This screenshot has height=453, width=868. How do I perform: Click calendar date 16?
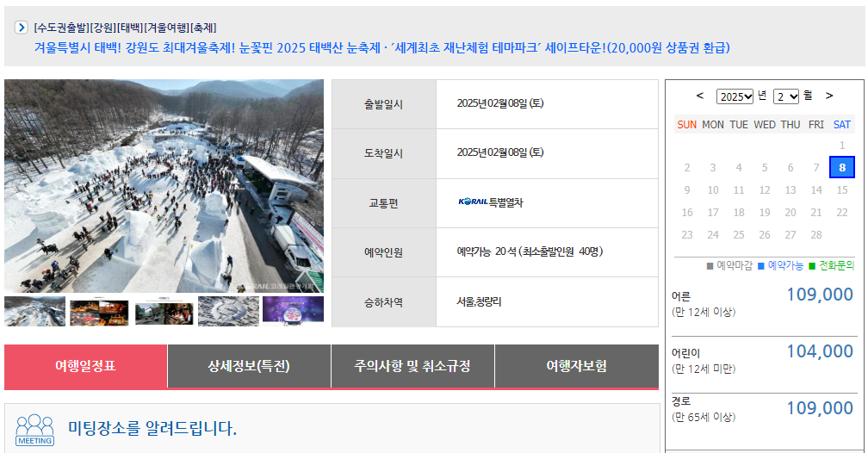687,213
